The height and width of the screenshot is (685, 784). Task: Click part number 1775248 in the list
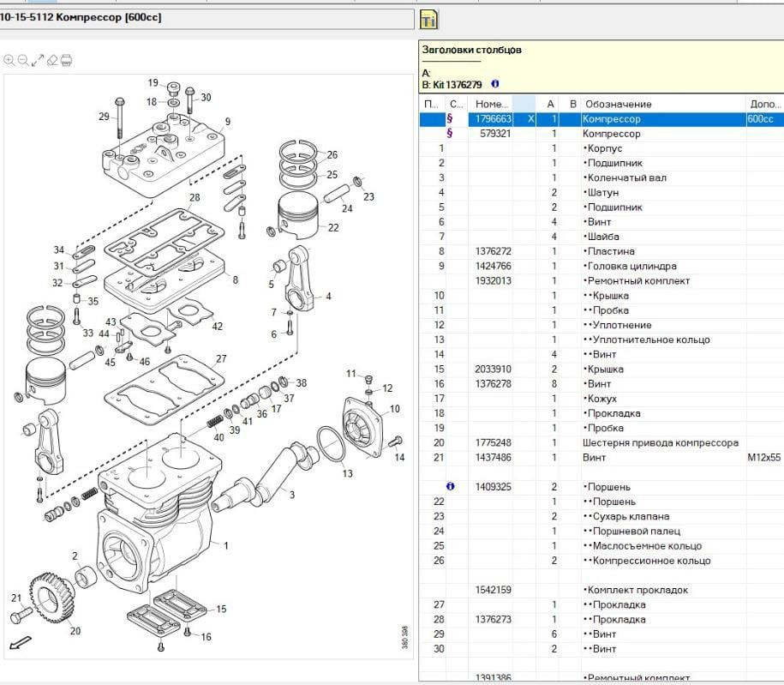coord(494,442)
